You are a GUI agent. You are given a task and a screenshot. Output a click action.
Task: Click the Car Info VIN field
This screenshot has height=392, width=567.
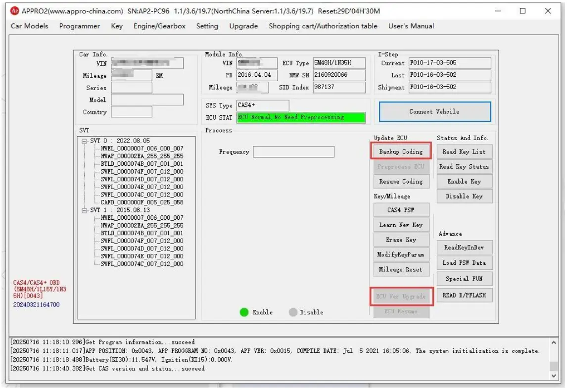147,63
